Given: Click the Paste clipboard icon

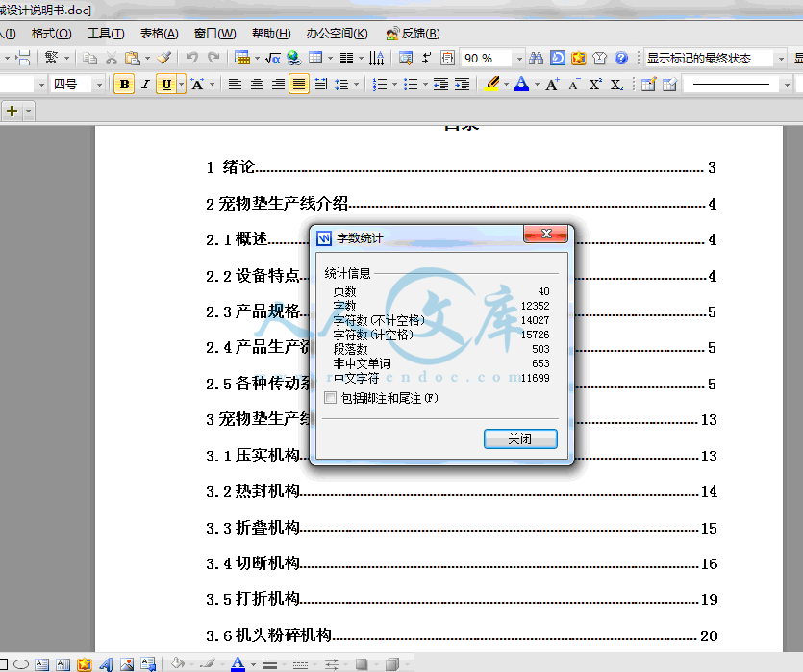Looking at the screenshot, I should 132,59.
